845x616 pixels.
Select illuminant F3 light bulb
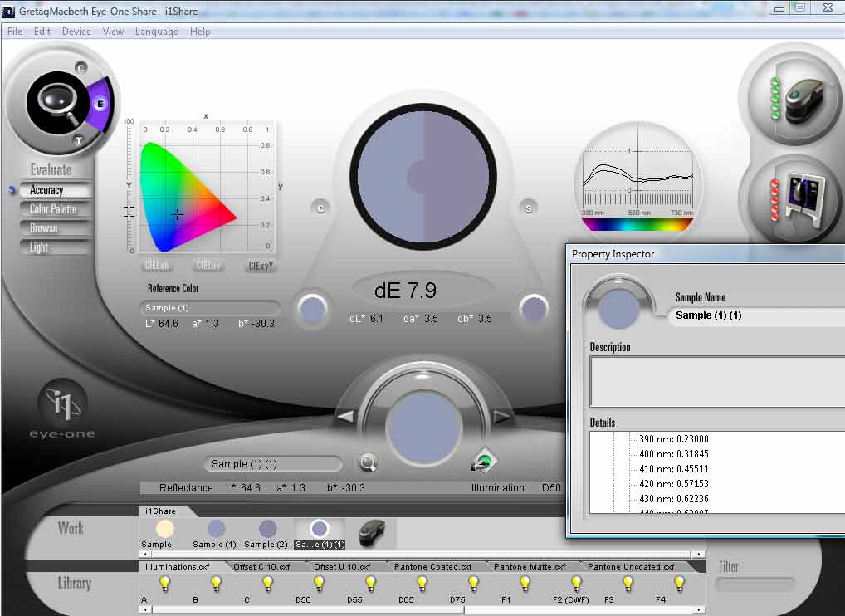[x=628, y=583]
